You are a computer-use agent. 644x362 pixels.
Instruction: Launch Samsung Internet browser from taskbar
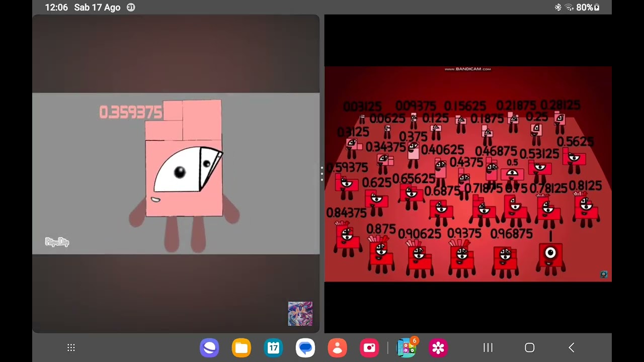(209, 347)
